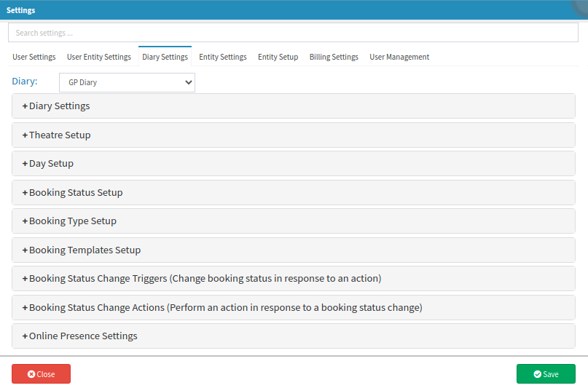Switch to the User Entity Settings tab

point(99,57)
